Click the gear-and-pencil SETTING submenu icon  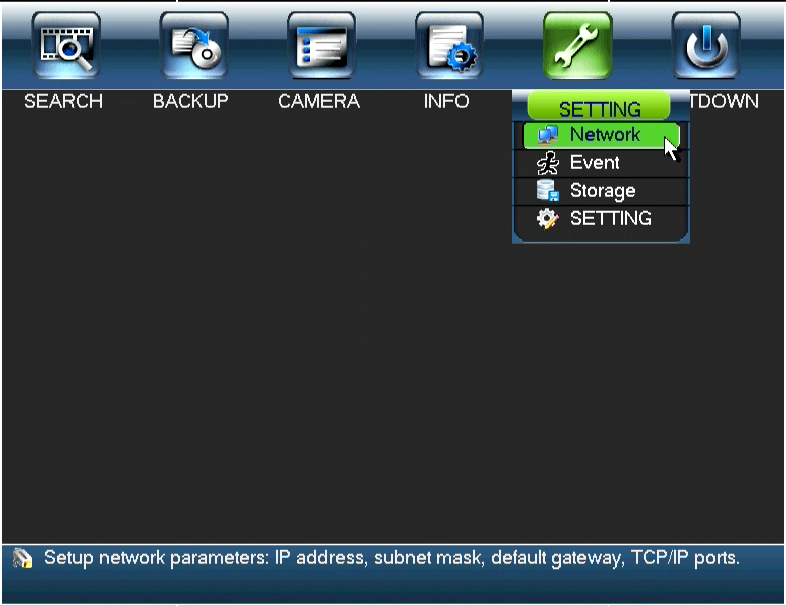(x=547, y=219)
